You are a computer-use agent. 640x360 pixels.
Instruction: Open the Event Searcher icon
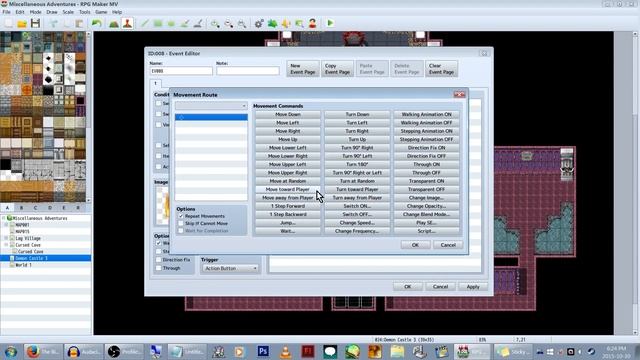[x=299, y=23]
